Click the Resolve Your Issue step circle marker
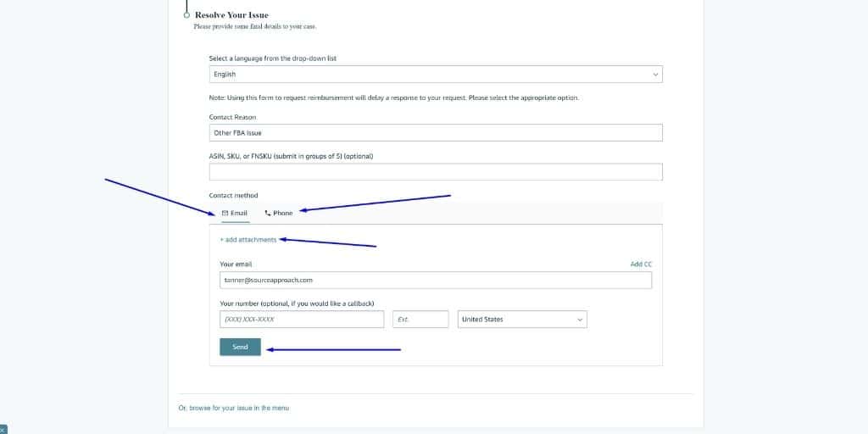The height and width of the screenshot is (434, 868). pos(186,15)
